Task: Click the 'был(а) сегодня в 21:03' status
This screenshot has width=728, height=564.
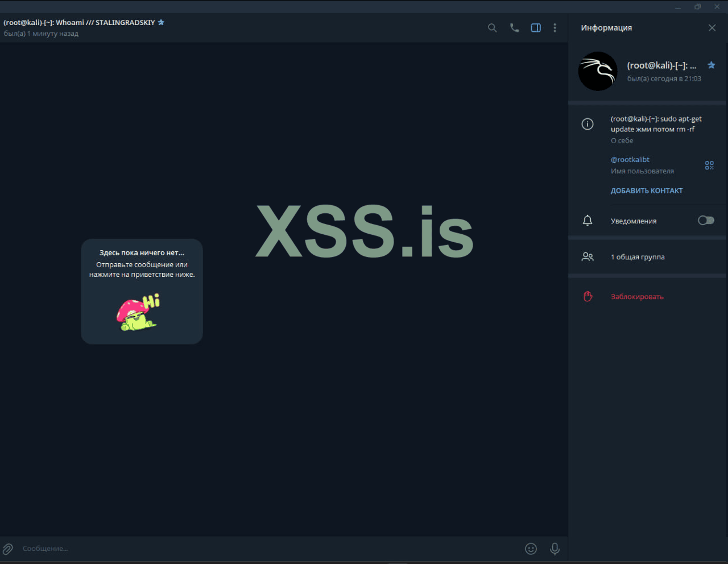Action: (x=664, y=79)
